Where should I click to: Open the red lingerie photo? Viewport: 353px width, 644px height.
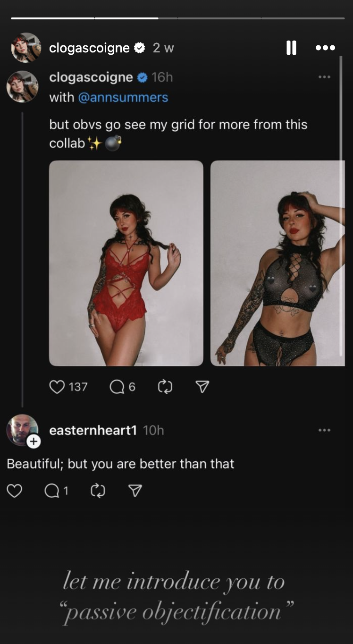point(126,263)
